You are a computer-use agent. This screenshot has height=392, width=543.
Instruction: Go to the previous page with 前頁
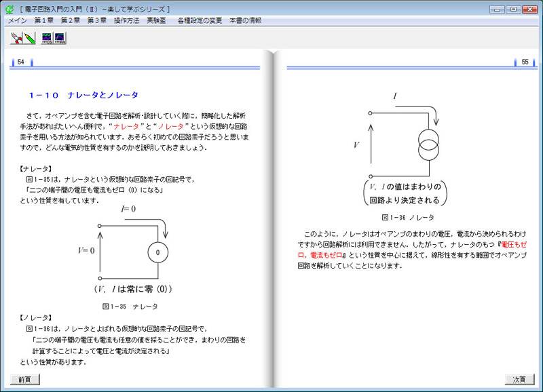tap(24, 379)
